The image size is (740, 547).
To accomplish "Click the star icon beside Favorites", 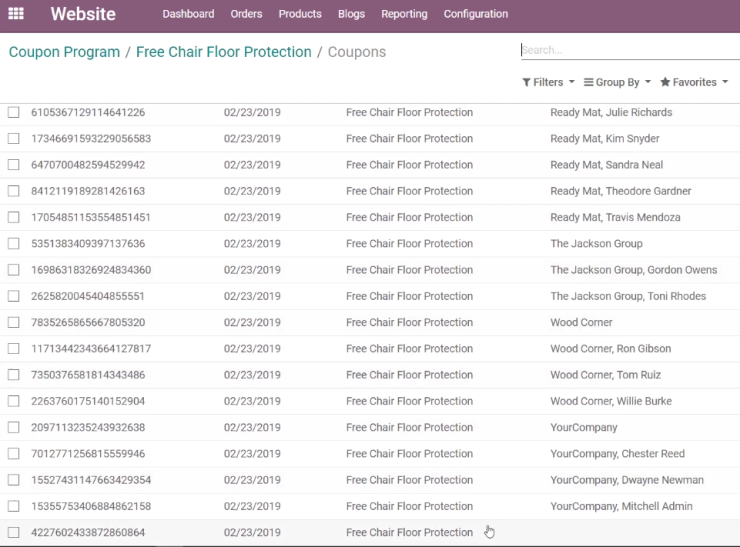I will [x=665, y=82].
